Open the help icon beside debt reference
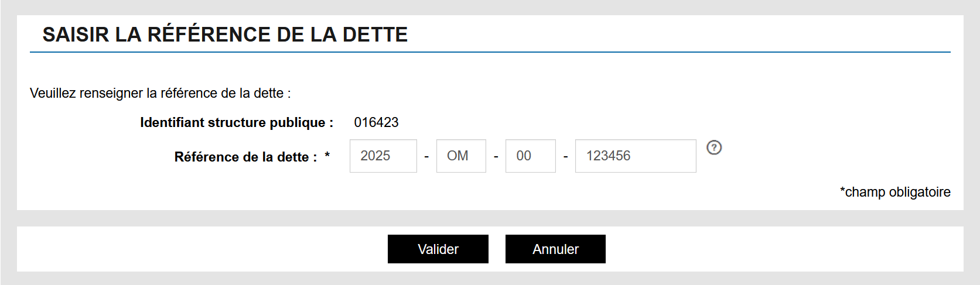Viewport: 980px width, 285px height. 713,147
